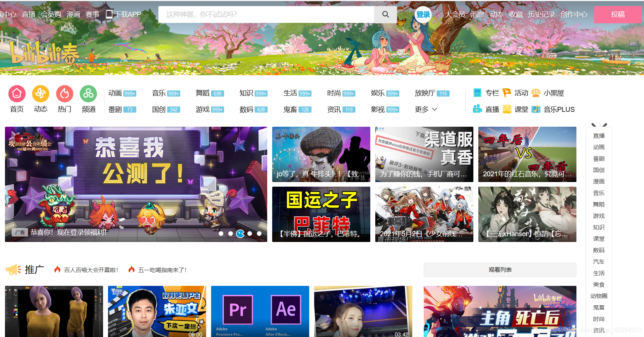Open the 四年后VS四年前 video thumbnail
Image resolution: width=644 pixels, height=337 pixels.
(x=527, y=154)
